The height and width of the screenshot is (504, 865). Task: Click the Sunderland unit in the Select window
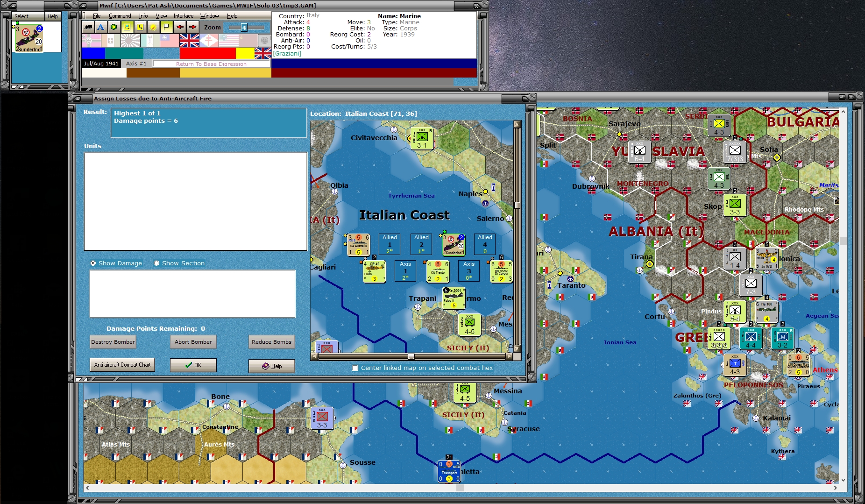coord(29,39)
